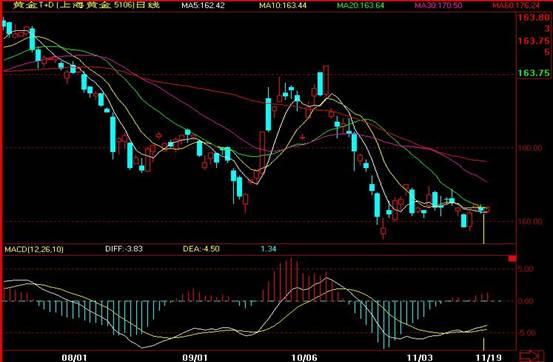Viewport: 553px width, 362px height.
Task: Click the 11/19 date marker on time axis
Action: pos(488,357)
